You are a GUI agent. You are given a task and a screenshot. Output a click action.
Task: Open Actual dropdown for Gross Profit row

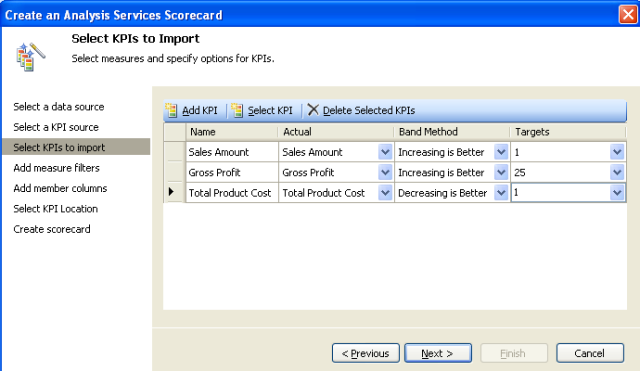pyautogui.click(x=385, y=172)
